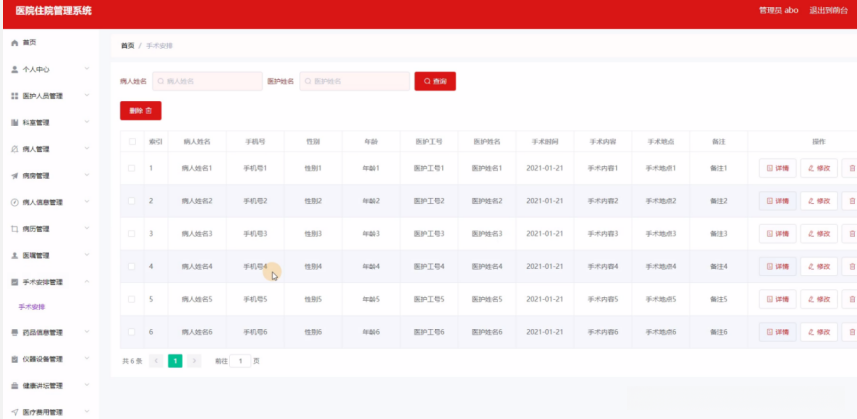This screenshot has height=419, width=857.
Task: Open the 手术安排 submenu item
Action: pos(32,307)
